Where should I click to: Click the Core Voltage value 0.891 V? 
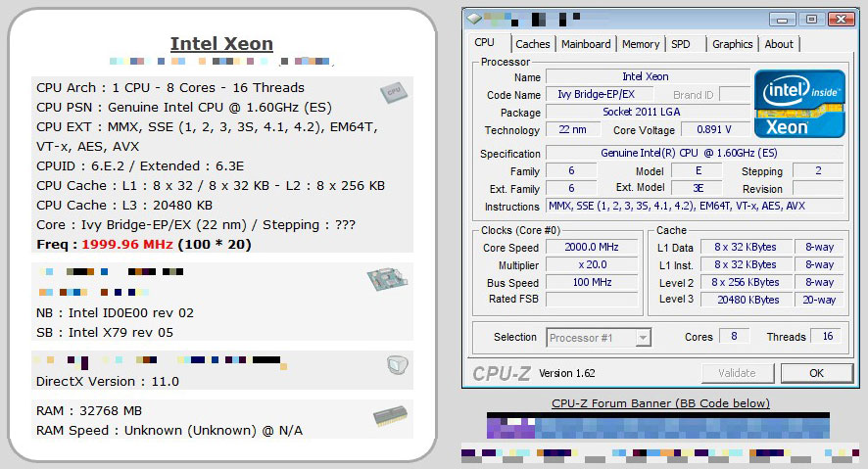[x=714, y=129]
